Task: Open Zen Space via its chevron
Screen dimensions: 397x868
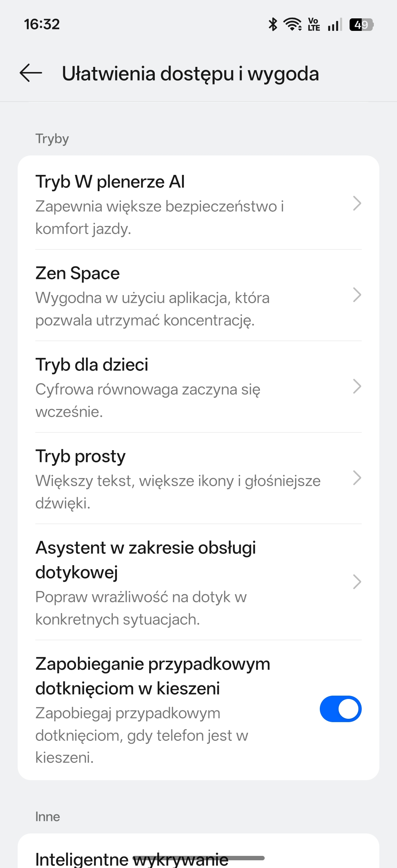Action: pos(357,295)
